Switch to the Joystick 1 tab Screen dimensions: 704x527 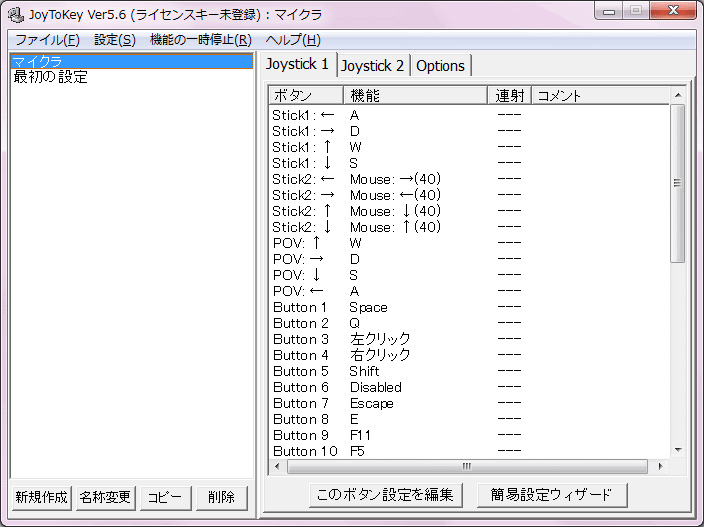coord(298,64)
